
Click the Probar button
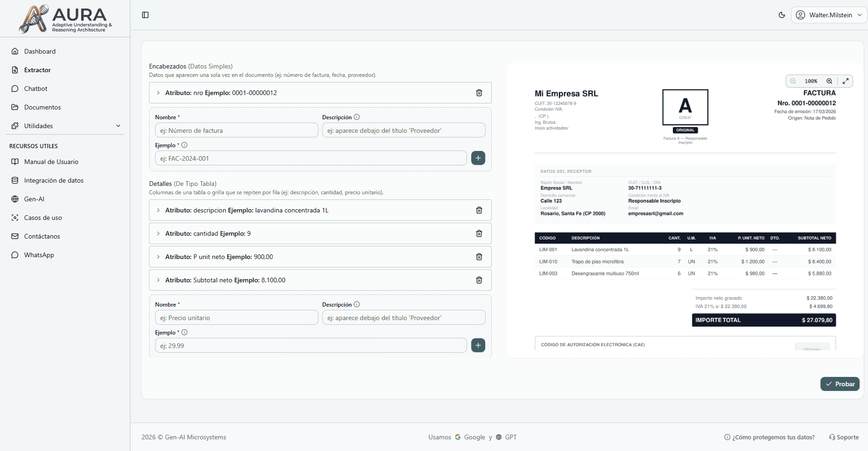pyautogui.click(x=840, y=383)
